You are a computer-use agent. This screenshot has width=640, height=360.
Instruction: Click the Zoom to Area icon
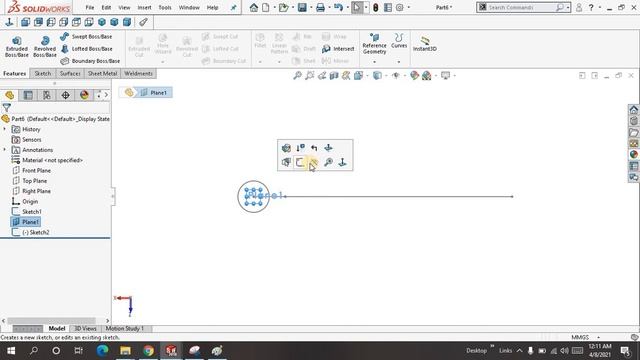pos(310,76)
